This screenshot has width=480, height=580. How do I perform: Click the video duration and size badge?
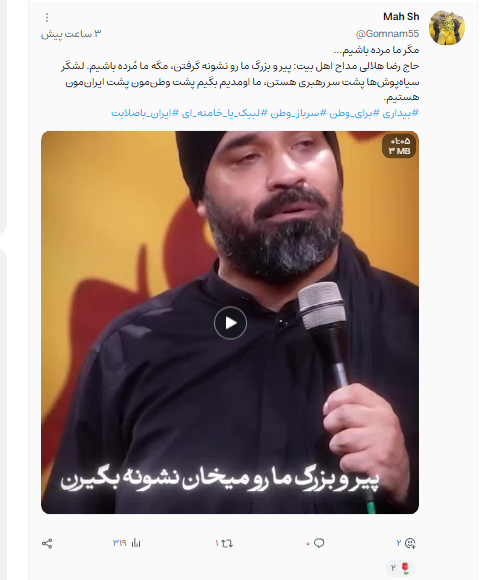[399, 146]
